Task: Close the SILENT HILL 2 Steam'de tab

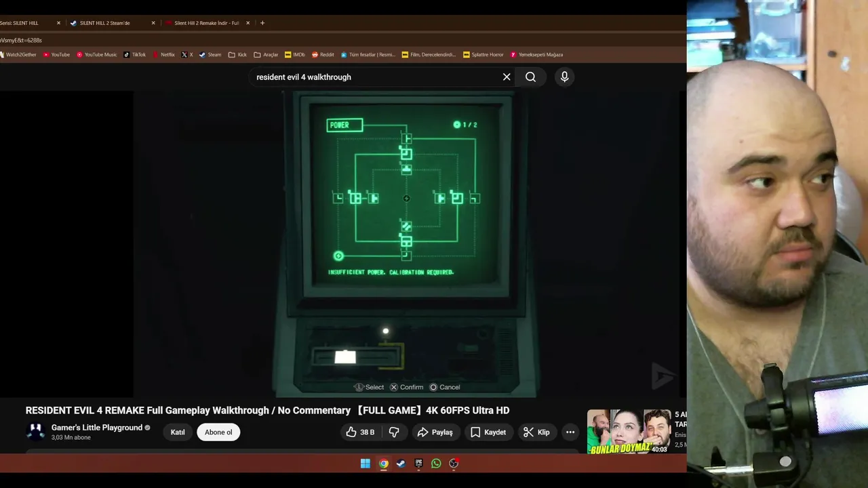Action: point(153,23)
